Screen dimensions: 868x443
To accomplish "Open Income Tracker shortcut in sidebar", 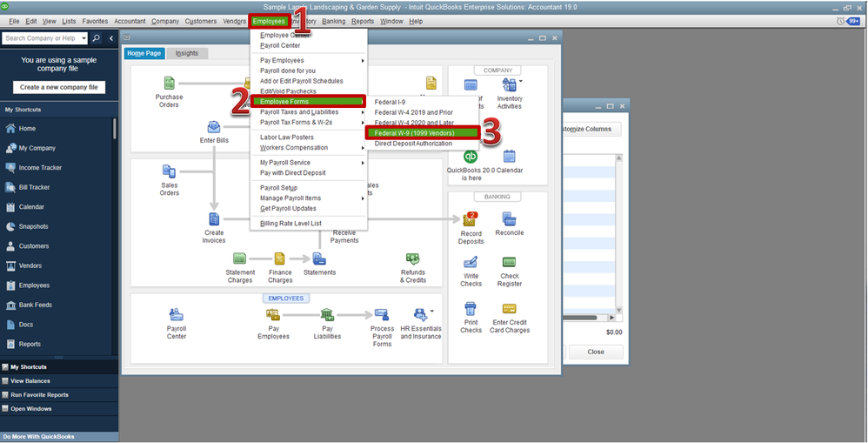I will click(40, 167).
